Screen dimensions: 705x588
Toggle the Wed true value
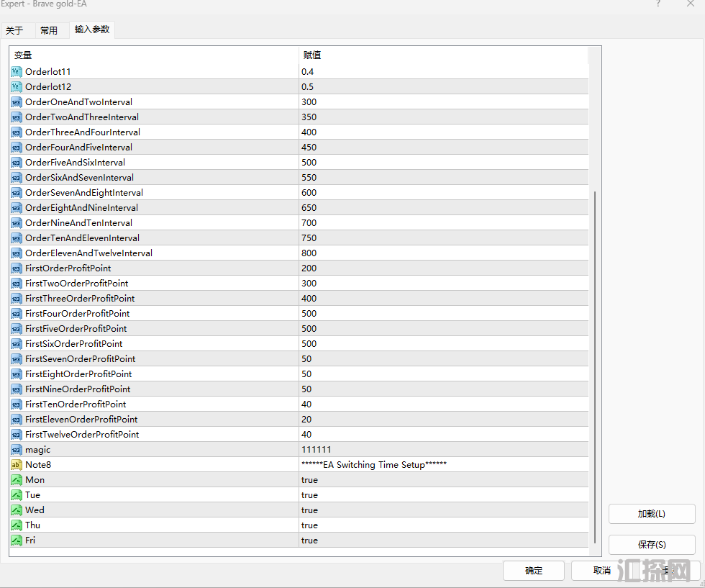pyautogui.click(x=309, y=510)
